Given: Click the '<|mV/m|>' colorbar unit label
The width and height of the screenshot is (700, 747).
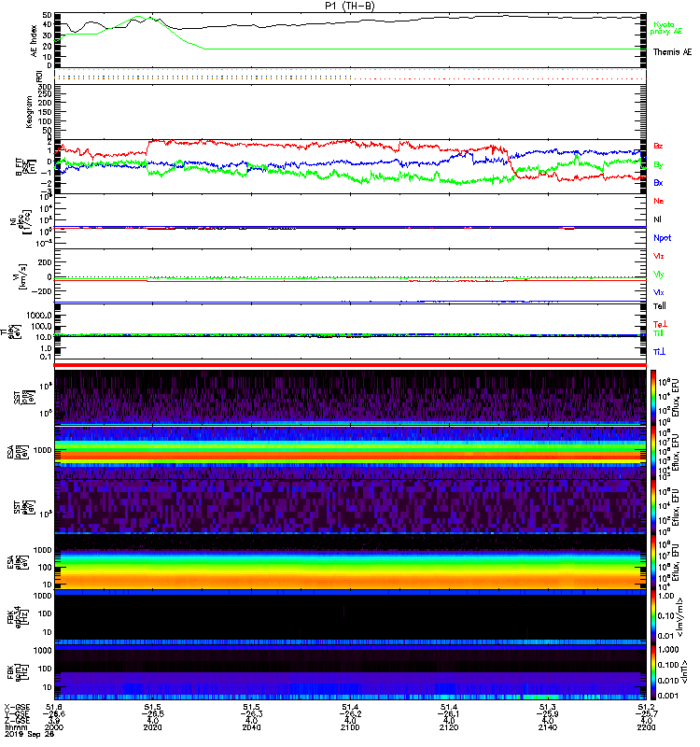Looking at the screenshot, I should pos(679,617).
